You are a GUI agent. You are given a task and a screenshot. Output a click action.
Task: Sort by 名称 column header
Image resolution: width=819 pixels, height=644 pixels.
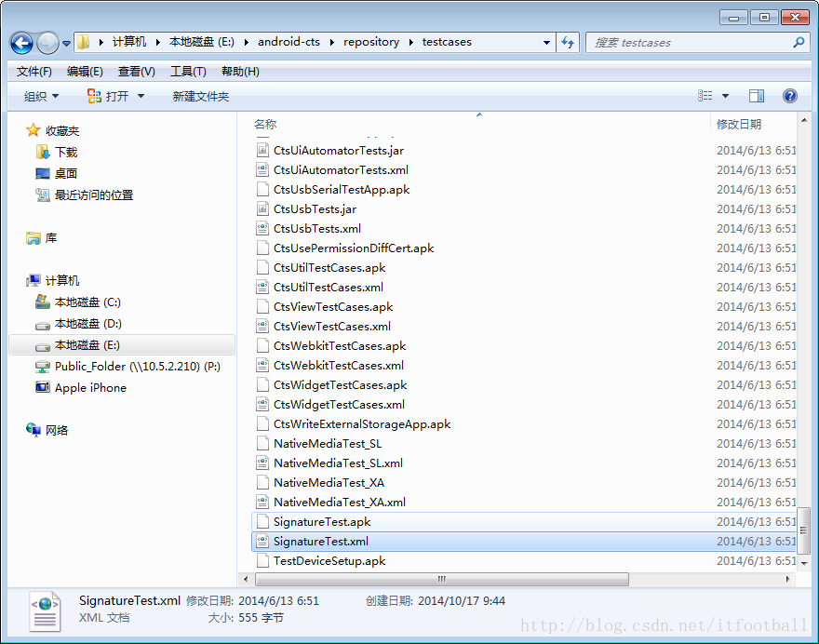pos(265,124)
